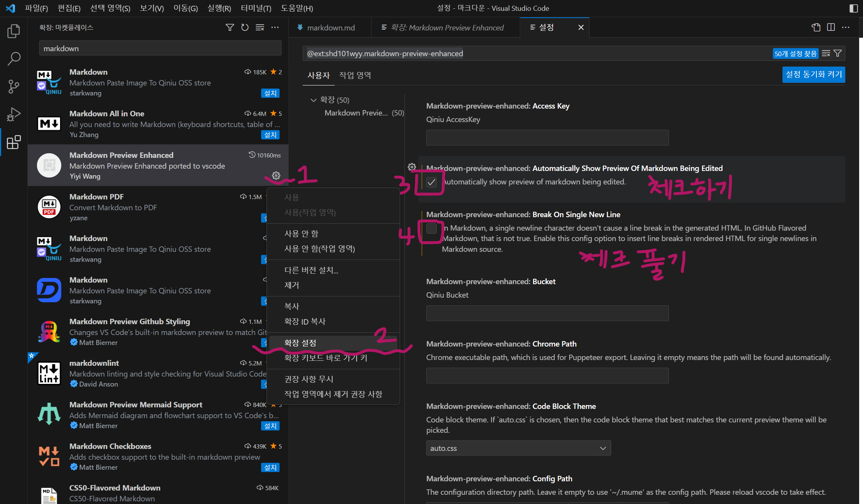The image size is (863, 504).
Task: Click the Access Key text input field
Action: tap(547, 137)
